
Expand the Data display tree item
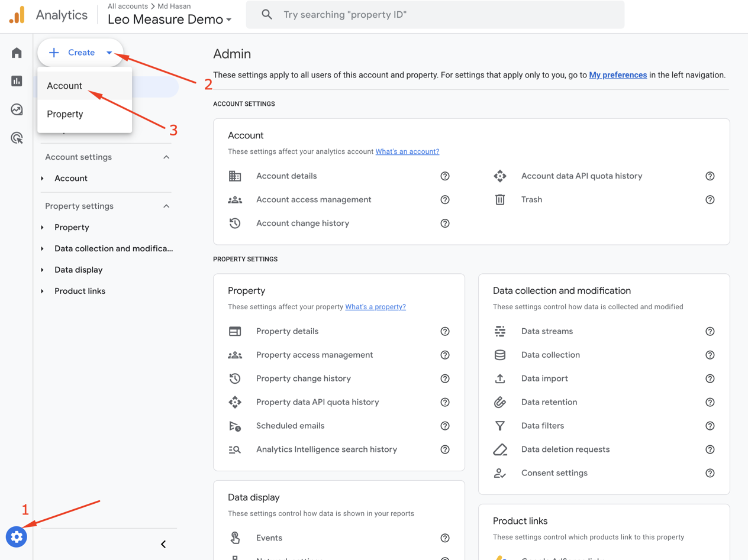(43, 270)
